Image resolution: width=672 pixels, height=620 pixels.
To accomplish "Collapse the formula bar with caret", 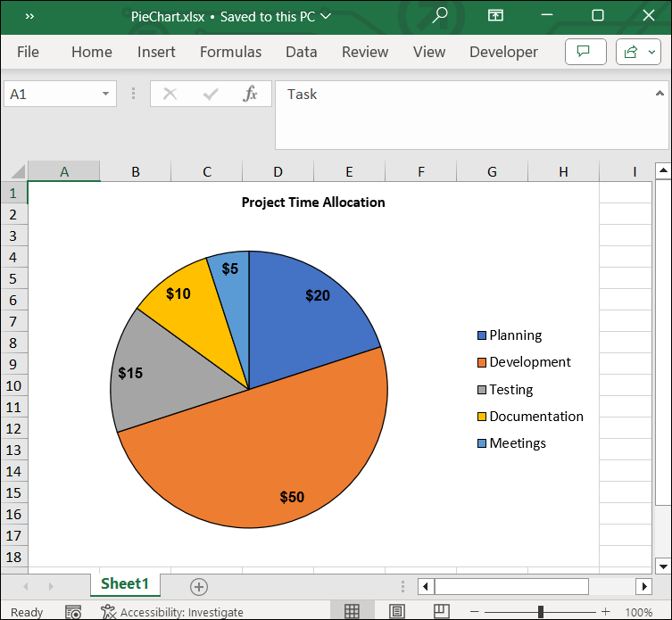I will (660, 93).
